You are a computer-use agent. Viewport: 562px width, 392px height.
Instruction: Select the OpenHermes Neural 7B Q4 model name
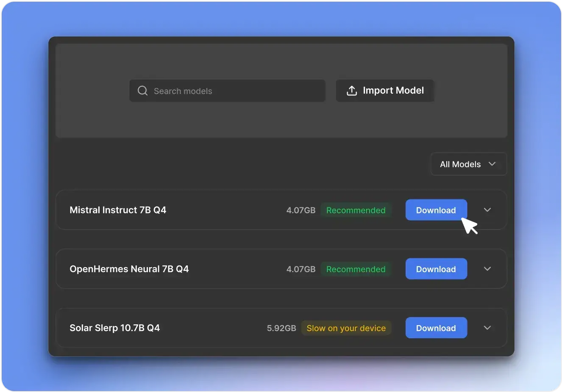[129, 269]
